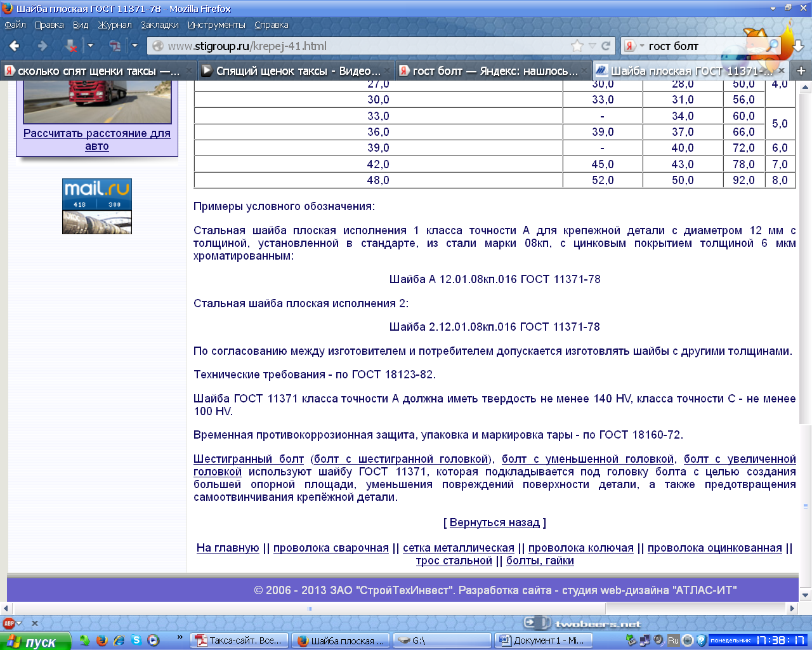The height and width of the screenshot is (650, 812).
Task: Switch to 'гост болт — Яндекс' tab
Action: tap(494, 70)
